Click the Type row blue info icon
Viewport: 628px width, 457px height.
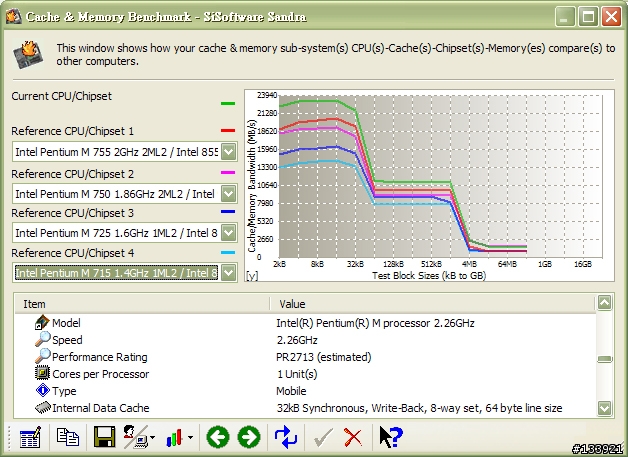[x=42, y=390]
